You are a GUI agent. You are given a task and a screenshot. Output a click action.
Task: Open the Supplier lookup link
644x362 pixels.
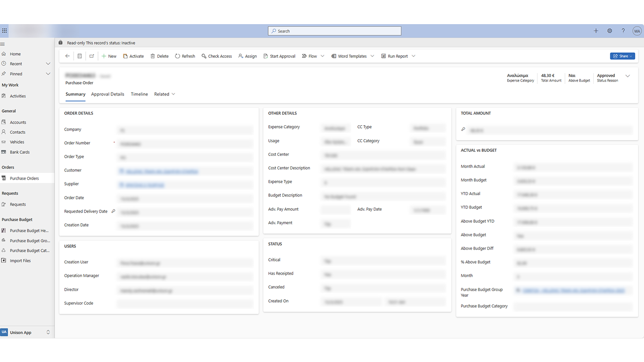[x=144, y=185]
